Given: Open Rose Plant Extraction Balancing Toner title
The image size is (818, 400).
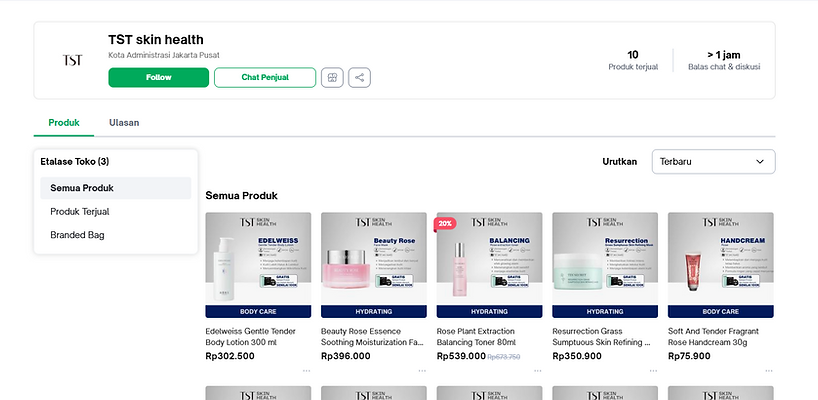Looking at the screenshot, I should [476, 337].
